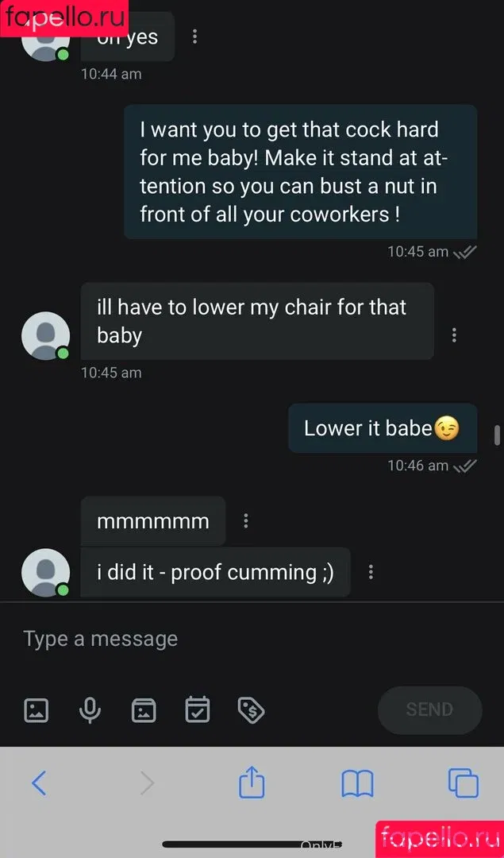The image size is (504, 858).
Task: Open the image attachment picker icon
Action: [37, 710]
